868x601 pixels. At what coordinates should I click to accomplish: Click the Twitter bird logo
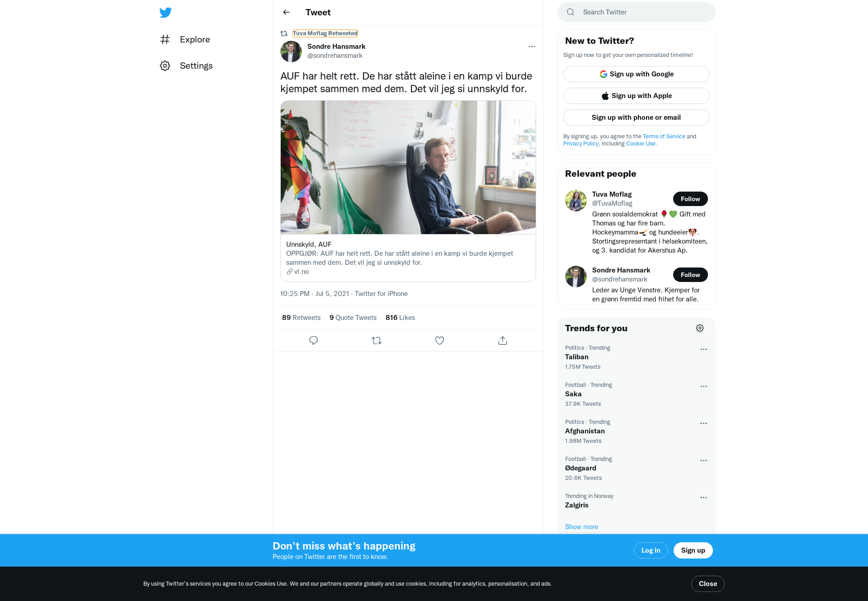click(x=165, y=13)
